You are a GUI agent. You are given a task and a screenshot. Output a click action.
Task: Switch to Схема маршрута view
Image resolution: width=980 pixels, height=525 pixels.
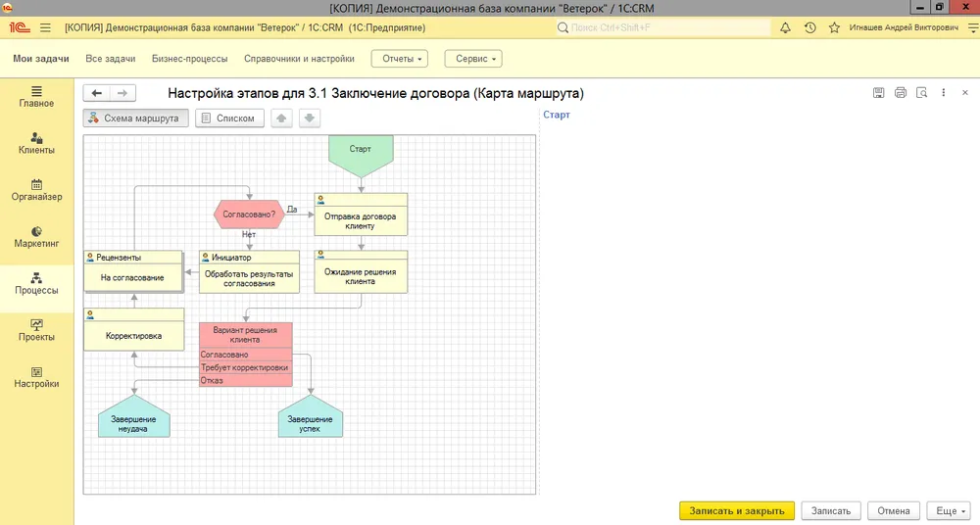tap(135, 119)
